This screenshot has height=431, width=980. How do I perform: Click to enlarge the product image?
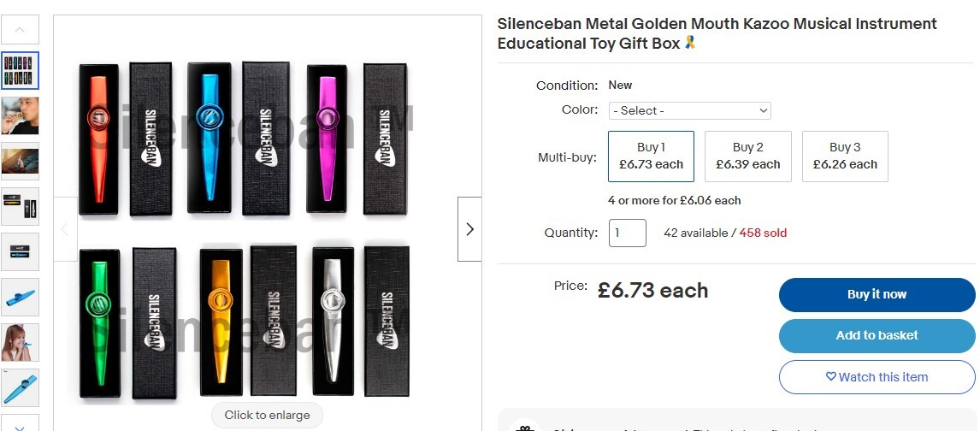click(x=268, y=415)
